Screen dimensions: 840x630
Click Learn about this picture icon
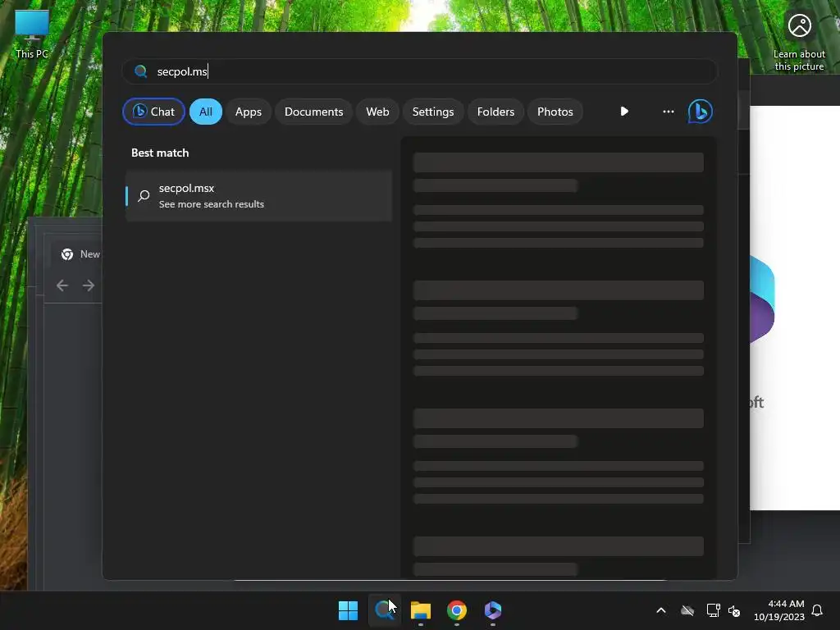[799, 42]
